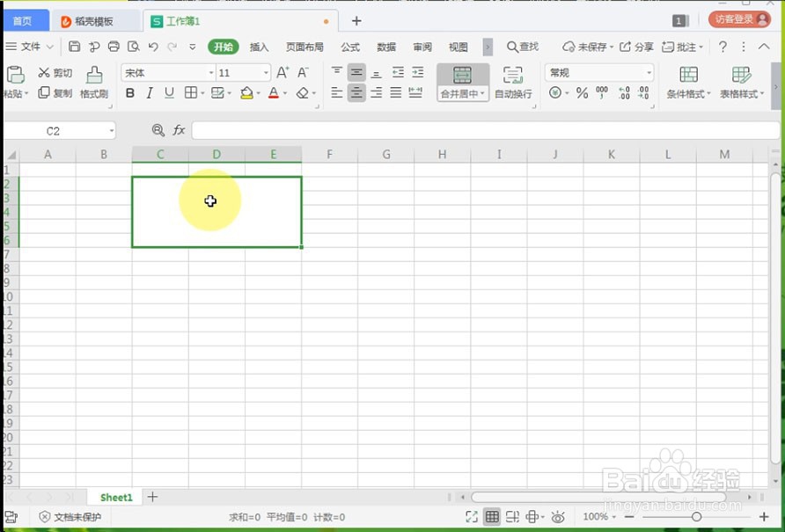Apply cell borders icon

tap(191, 92)
